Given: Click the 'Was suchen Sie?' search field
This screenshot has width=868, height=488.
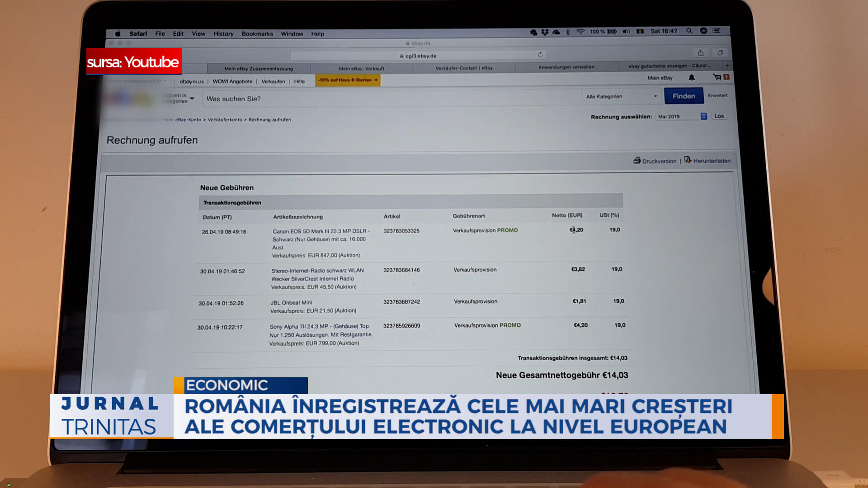Looking at the screenshot, I should point(392,99).
